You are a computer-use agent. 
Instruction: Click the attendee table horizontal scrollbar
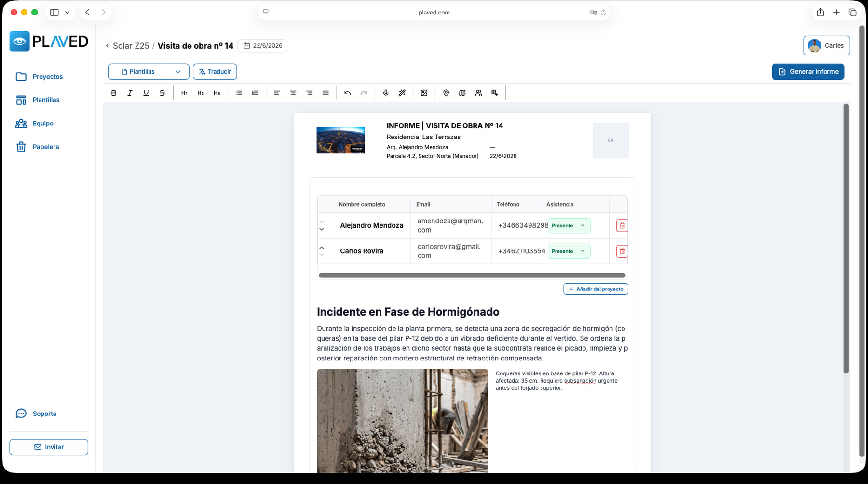coord(472,276)
